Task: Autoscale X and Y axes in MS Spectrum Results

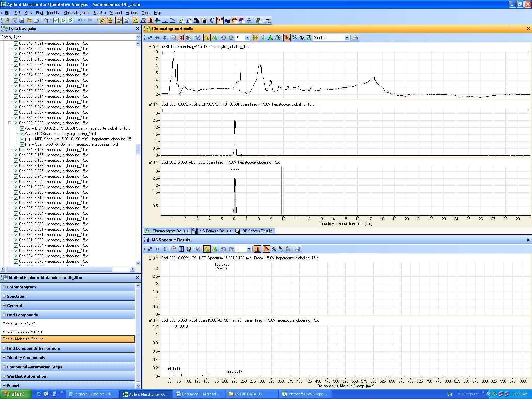Action: click(150, 249)
